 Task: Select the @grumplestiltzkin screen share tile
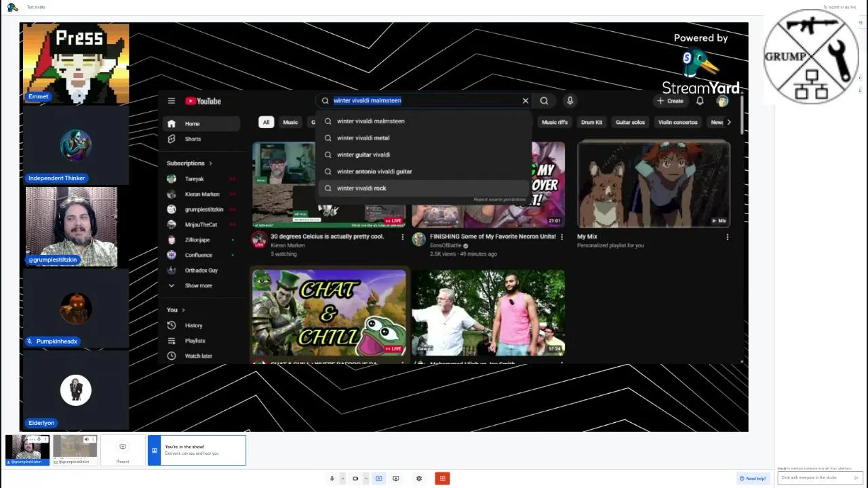coord(75,450)
